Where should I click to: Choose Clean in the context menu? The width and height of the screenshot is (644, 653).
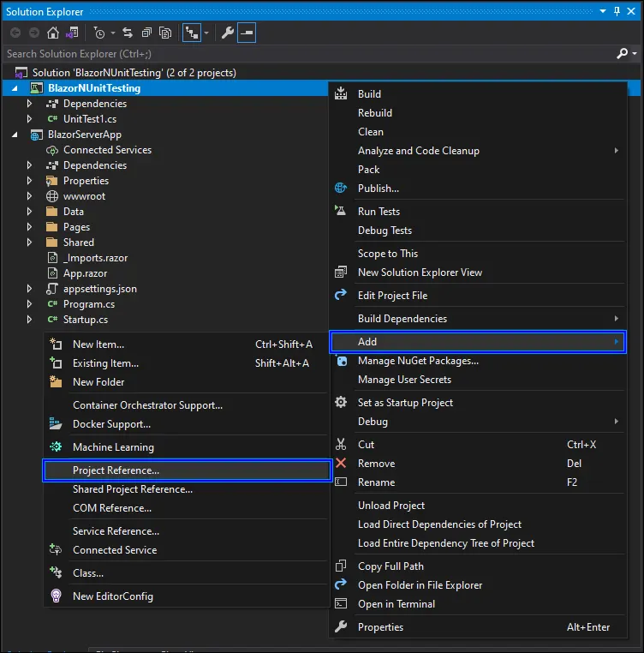[x=478, y=132]
